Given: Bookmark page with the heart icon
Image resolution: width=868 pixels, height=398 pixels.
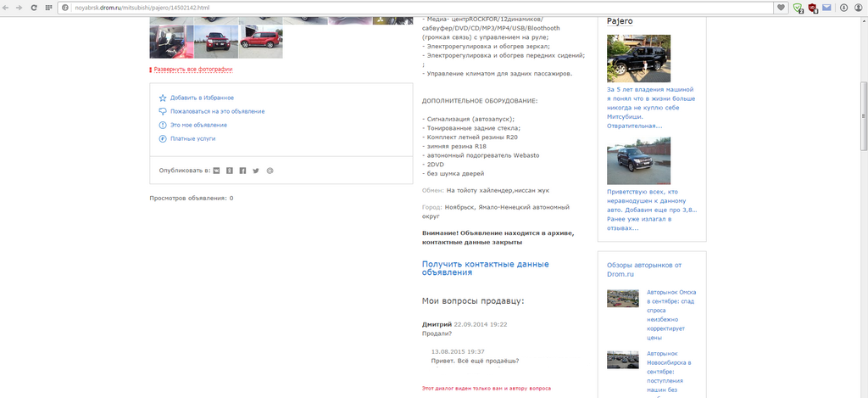Looking at the screenshot, I should tap(781, 8).
